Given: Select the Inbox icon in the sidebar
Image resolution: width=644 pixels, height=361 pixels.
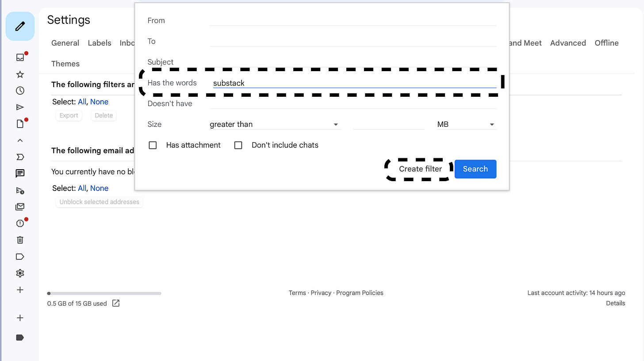Looking at the screenshot, I should point(20,57).
